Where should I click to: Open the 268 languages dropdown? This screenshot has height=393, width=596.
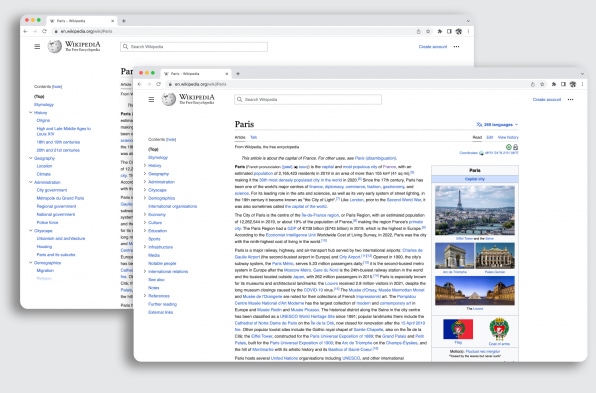(497, 125)
